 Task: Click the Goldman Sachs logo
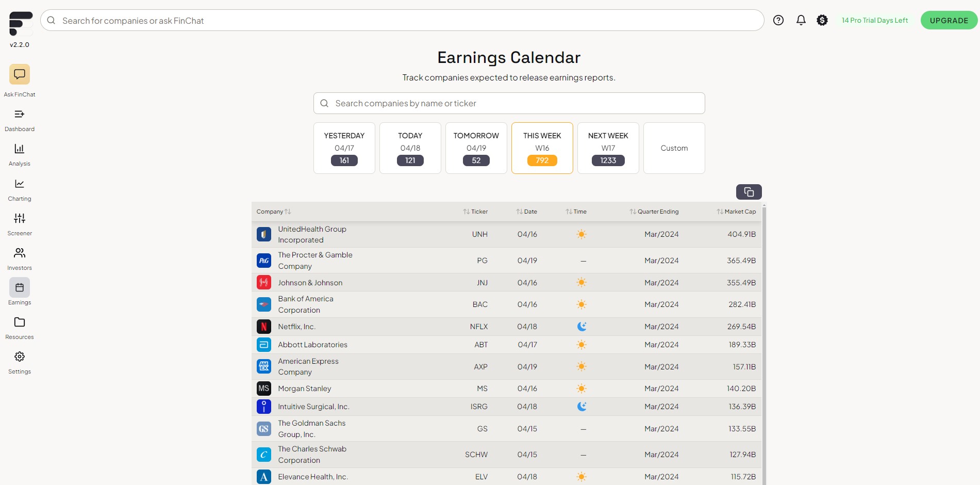coord(264,429)
